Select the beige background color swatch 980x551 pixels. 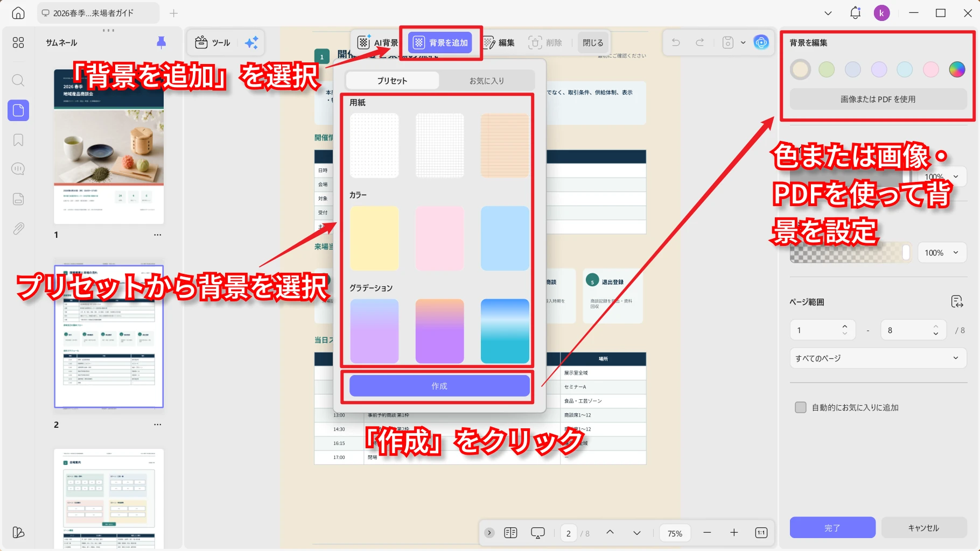click(800, 69)
